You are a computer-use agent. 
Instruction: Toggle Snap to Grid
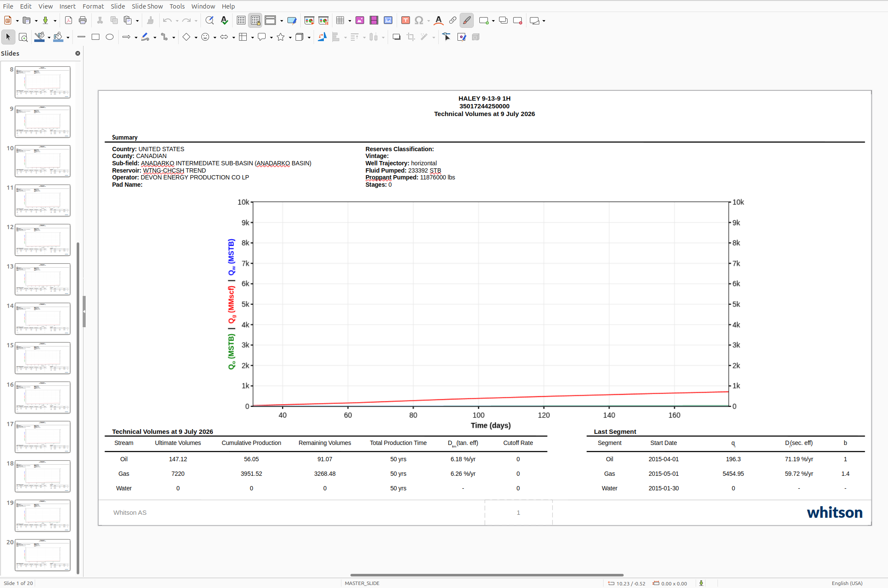click(255, 21)
